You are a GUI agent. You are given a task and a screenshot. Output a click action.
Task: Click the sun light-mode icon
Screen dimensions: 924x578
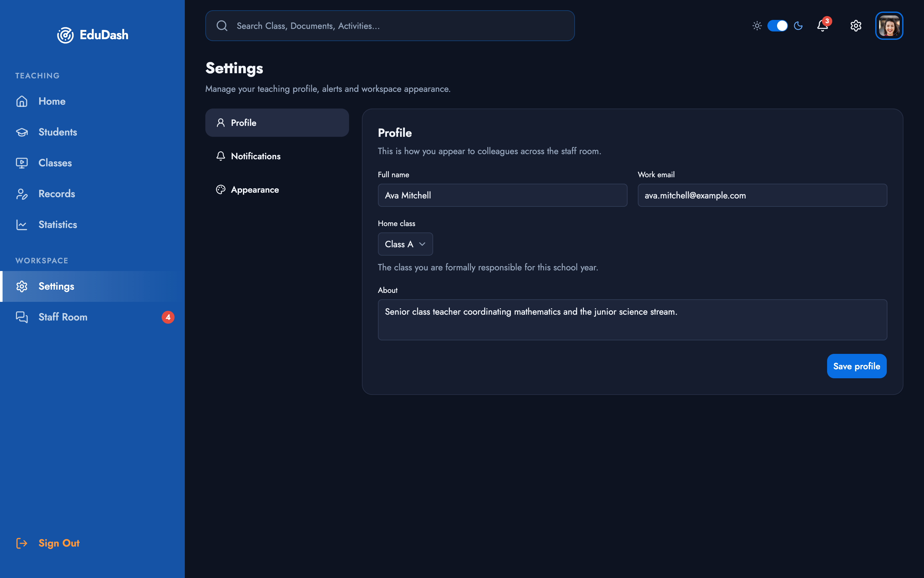click(x=757, y=26)
